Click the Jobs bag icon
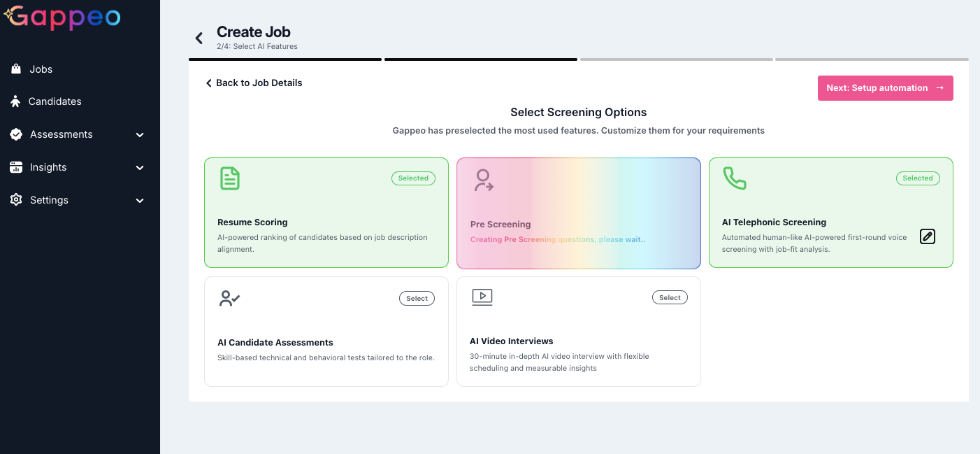Viewport: 980px width, 454px height. coord(15,69)
